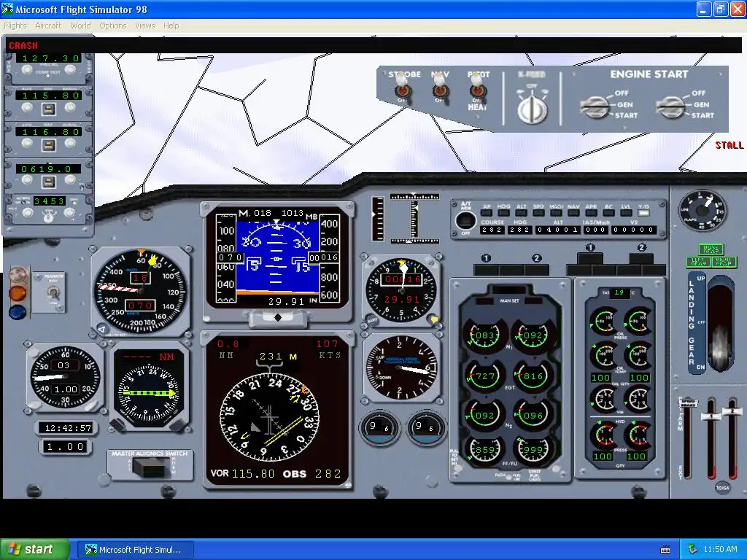Click the airspeed indicator gauge
The height and width of the screenshot is (560, 747).
tap(141, 291)
